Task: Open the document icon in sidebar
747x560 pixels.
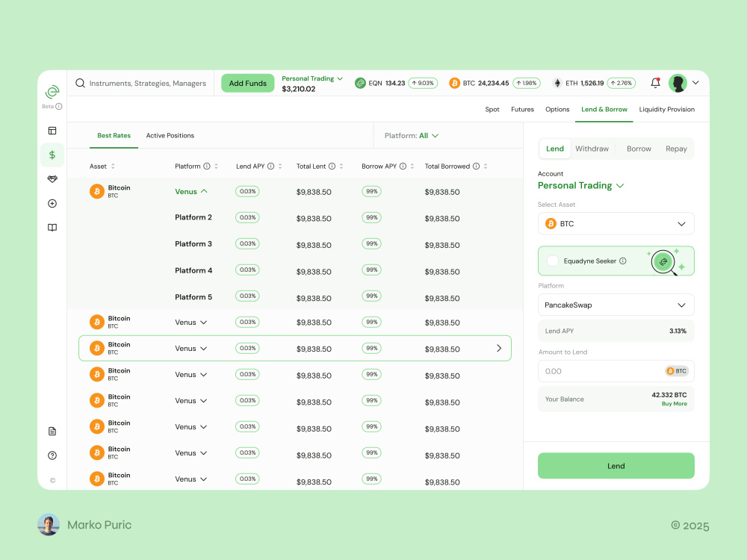Action: (x=52, y=431)
